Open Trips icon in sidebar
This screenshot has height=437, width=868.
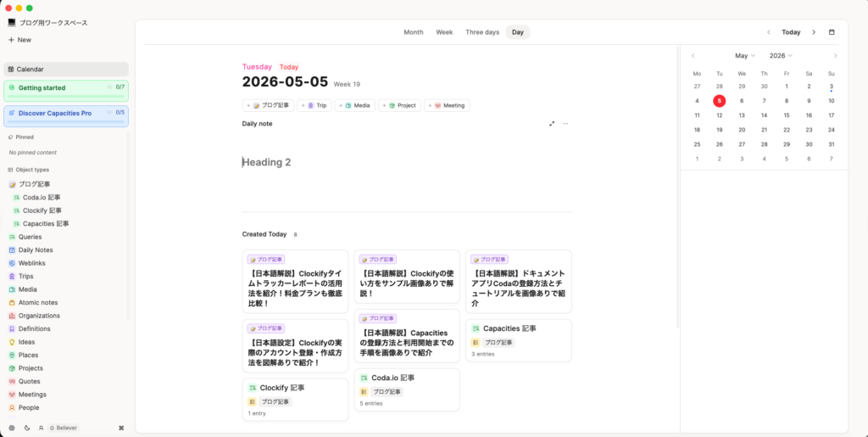(12, 276)
